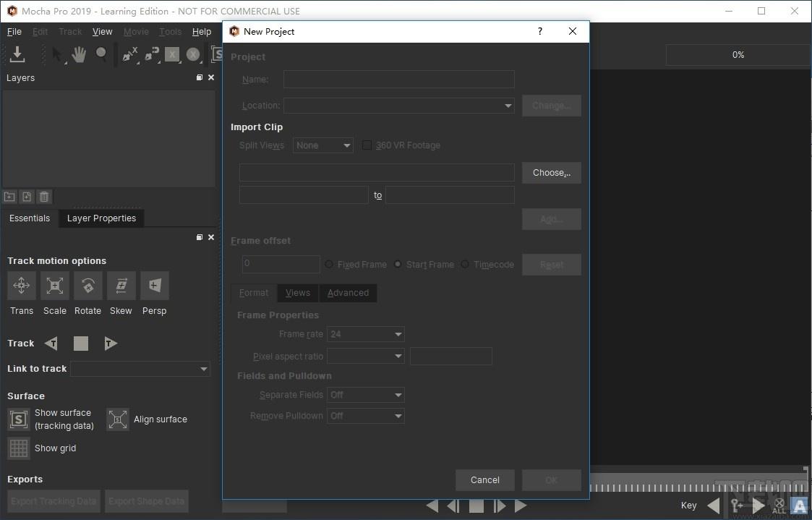Select the Zoom magnifier tool
Image resolution: width=812 pixels, height=520 pixels.
point(101,54)
